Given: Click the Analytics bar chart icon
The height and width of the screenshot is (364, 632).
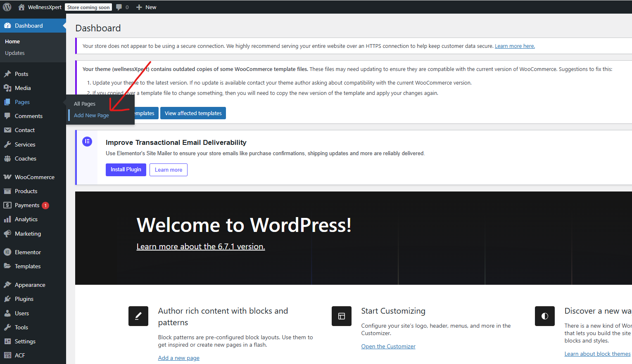Looking at the screenshot, I should [x=7, y=219].
